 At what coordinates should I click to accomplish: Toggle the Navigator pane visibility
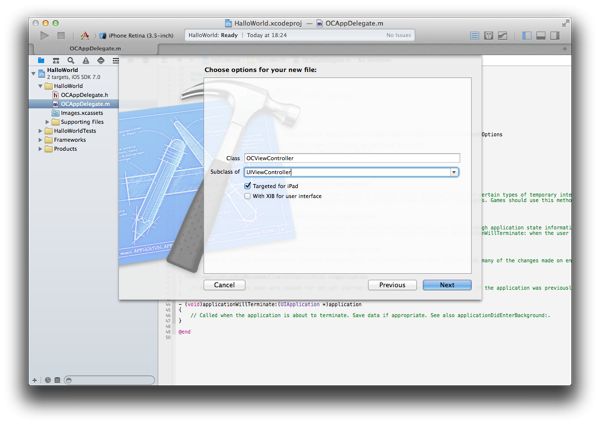(527, 36)
